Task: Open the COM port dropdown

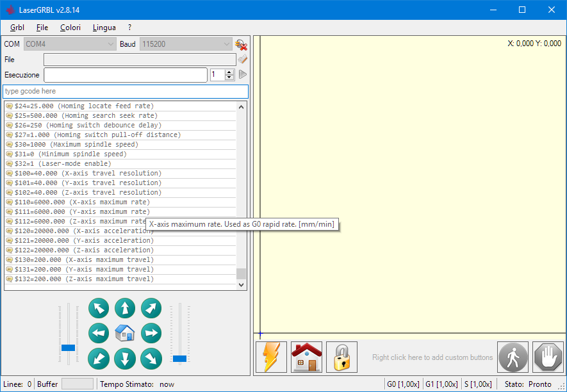Action: tap(70, 44)
